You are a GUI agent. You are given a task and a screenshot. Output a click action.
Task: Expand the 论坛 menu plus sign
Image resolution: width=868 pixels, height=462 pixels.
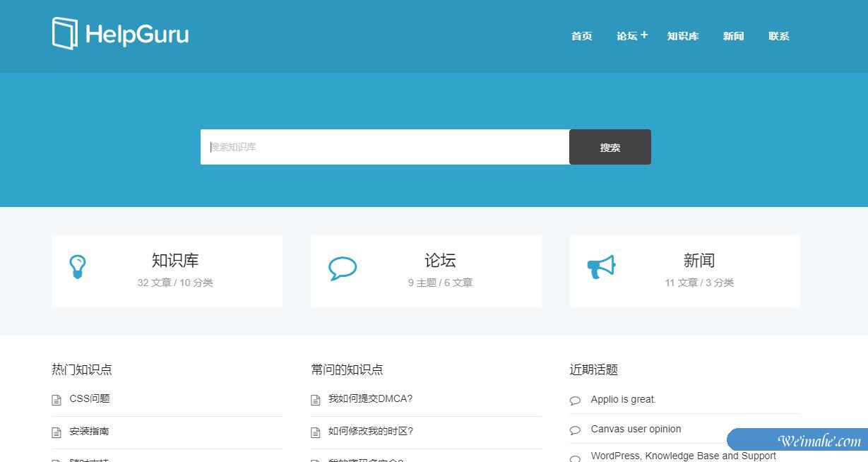click(x=644, y=35)
